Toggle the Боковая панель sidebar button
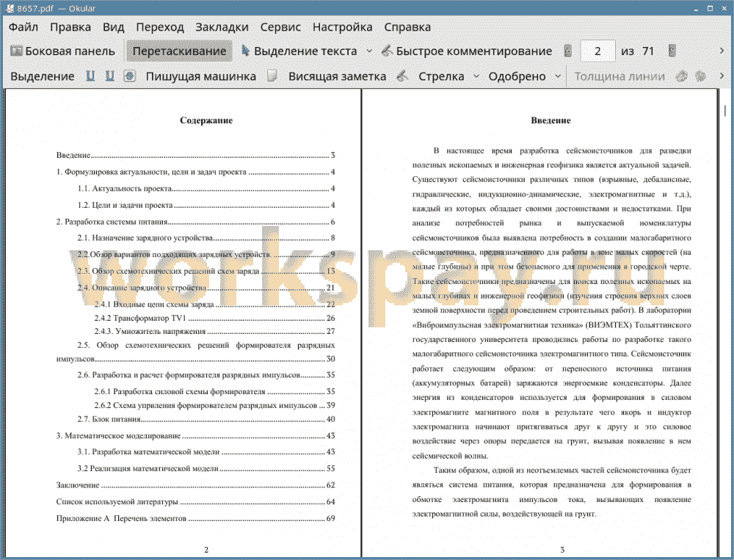This screenshot has width=734, height=560. [62, 51]
